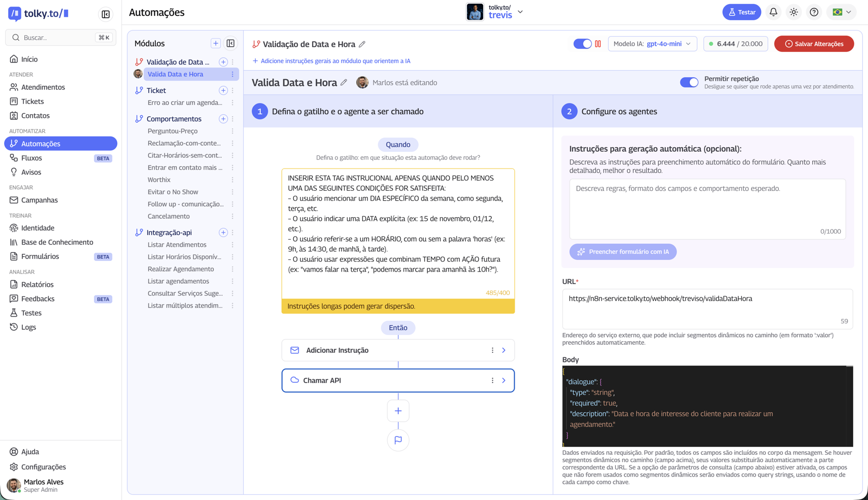
Task: Pause the module with the pause icon
Action: (598, 44)
